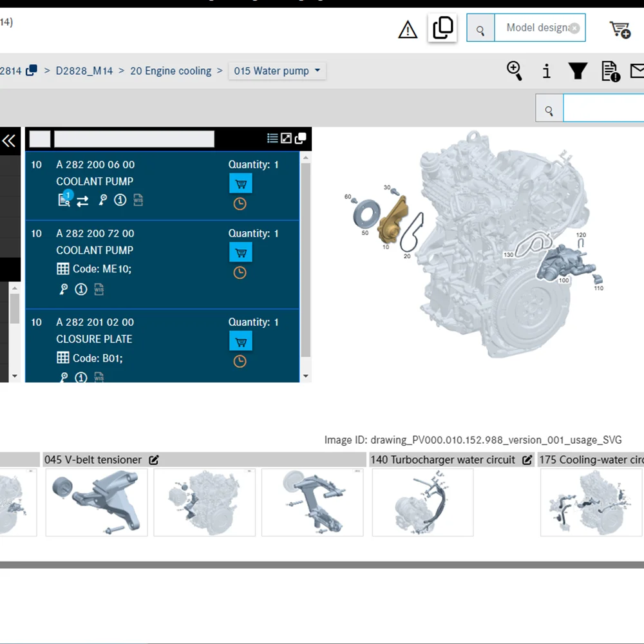This screenshot has width=644, height=644.
Task: Edit the 045 V-belt tensioner group
Action: (x=154, y=460)
